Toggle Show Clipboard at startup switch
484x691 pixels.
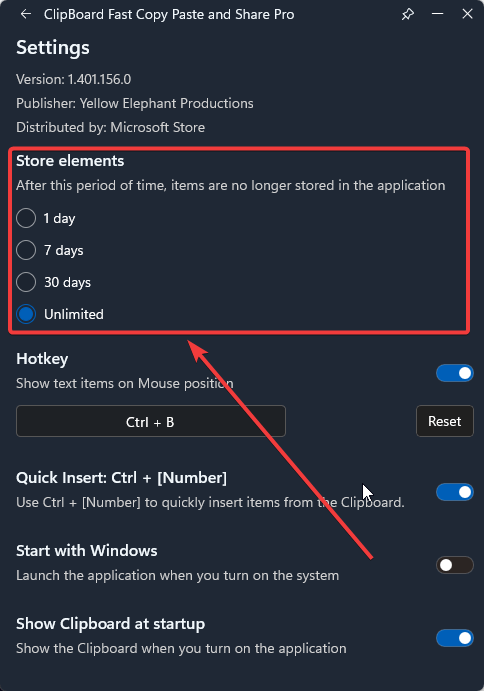pos(455,638)
